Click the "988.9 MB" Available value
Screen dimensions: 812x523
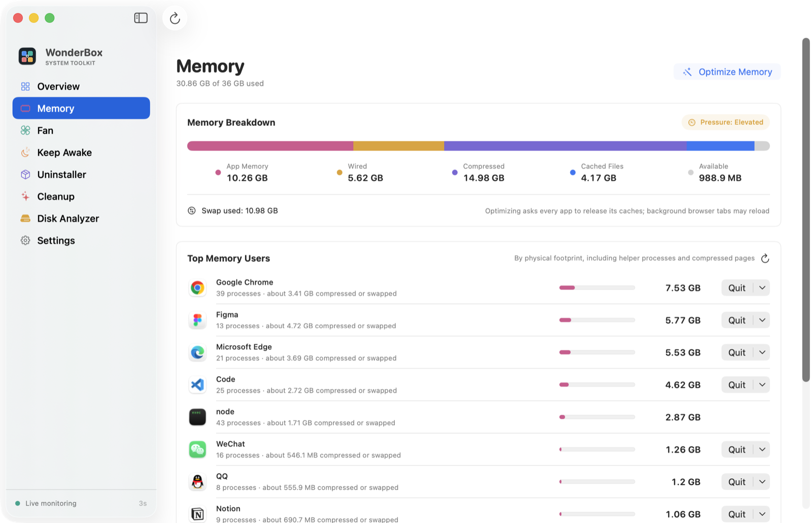click(x=720, y=178)
